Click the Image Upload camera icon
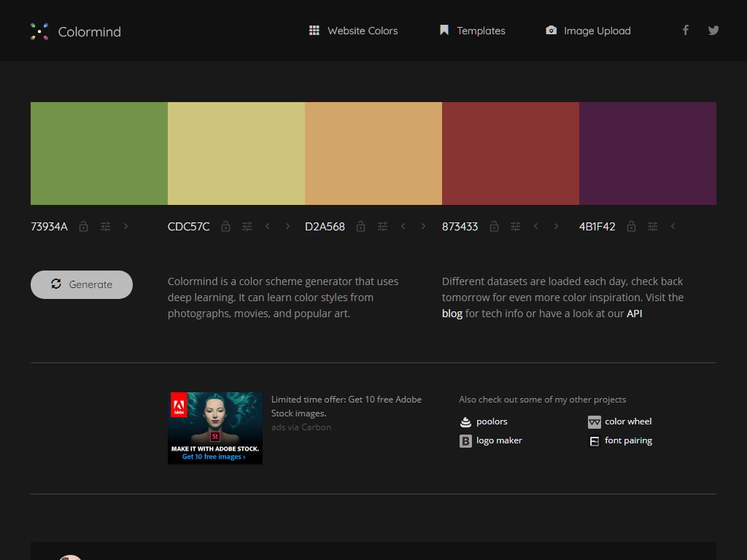 tap(551, 31)
